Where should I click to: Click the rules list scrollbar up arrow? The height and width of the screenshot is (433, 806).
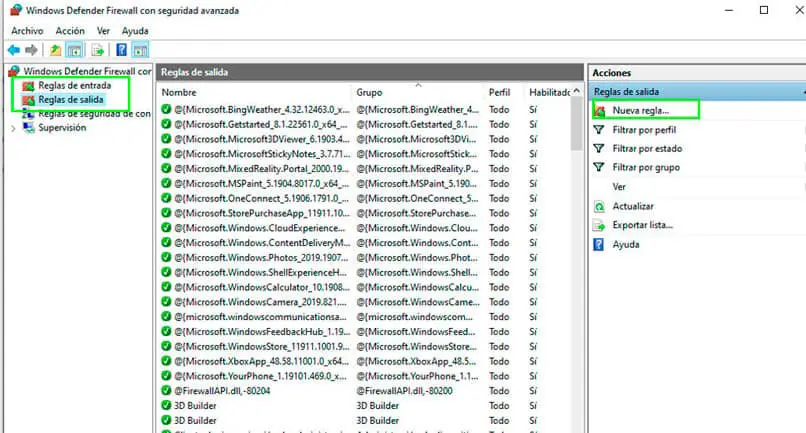point(577,91)
